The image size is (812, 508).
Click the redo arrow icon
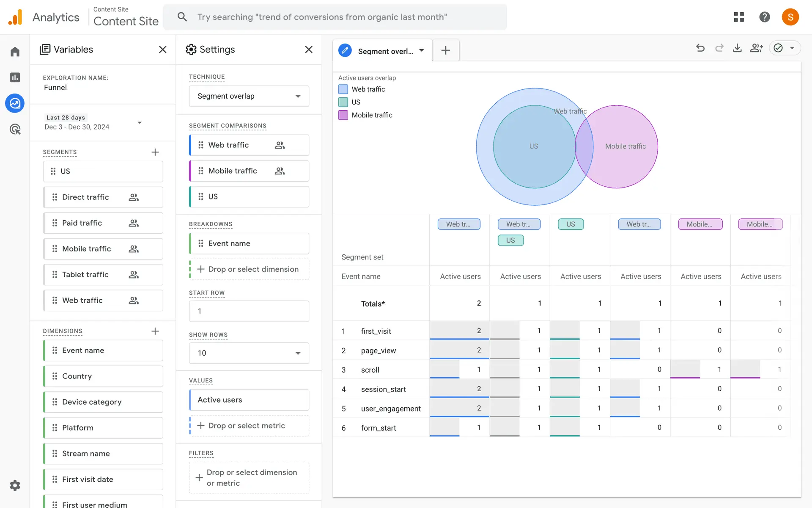[719, 48]
